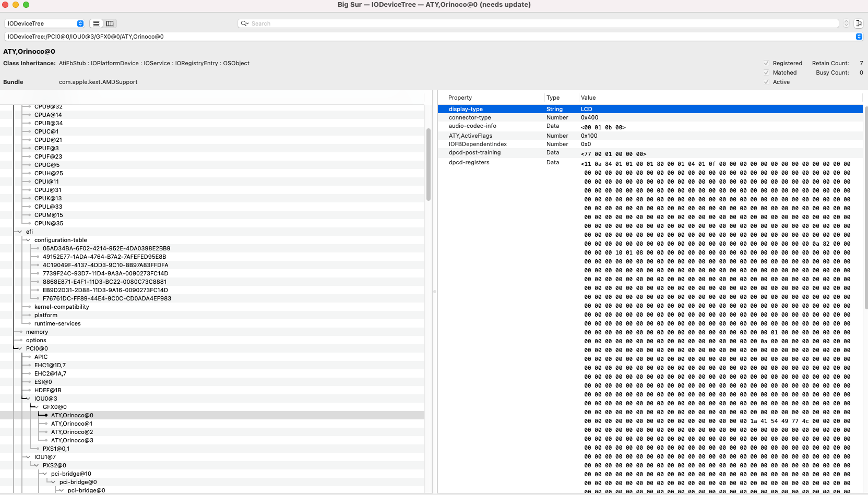Collapse the GFX0@0 node
The image size is (868, 495).
point(37,407)
